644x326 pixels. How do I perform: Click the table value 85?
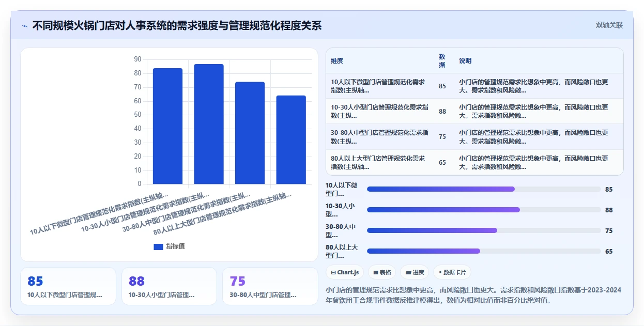point(442,86)
